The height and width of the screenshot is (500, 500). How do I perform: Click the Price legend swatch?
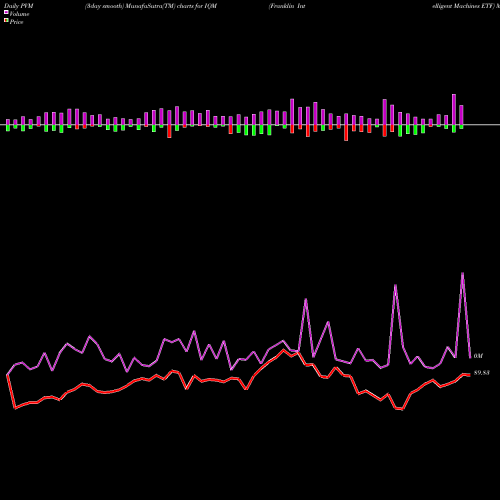click(6, 21)
